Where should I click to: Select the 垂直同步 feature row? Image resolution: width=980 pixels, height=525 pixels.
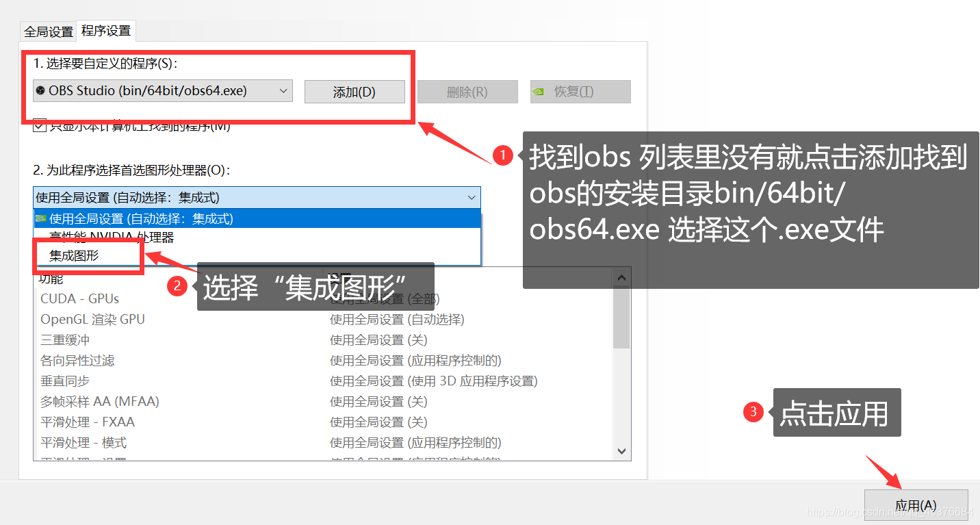click(323, 381)
